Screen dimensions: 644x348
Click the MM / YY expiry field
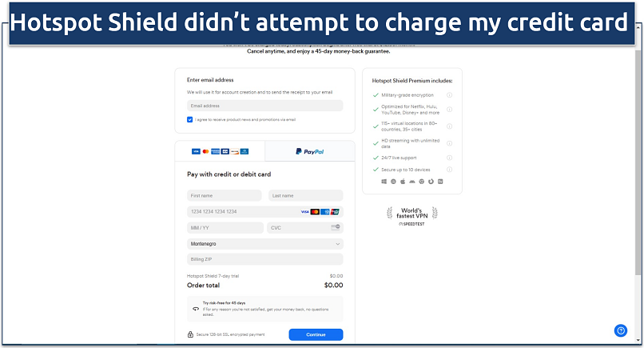[x=225, y=227]
